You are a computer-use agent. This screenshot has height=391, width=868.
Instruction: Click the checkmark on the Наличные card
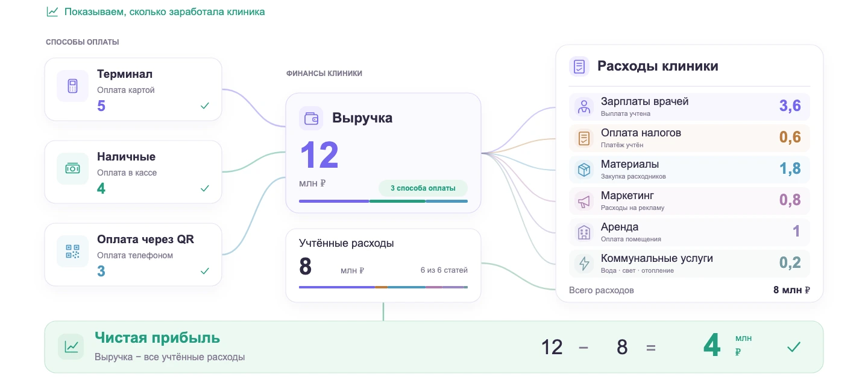pyautogui.click(x=205, y=188)
